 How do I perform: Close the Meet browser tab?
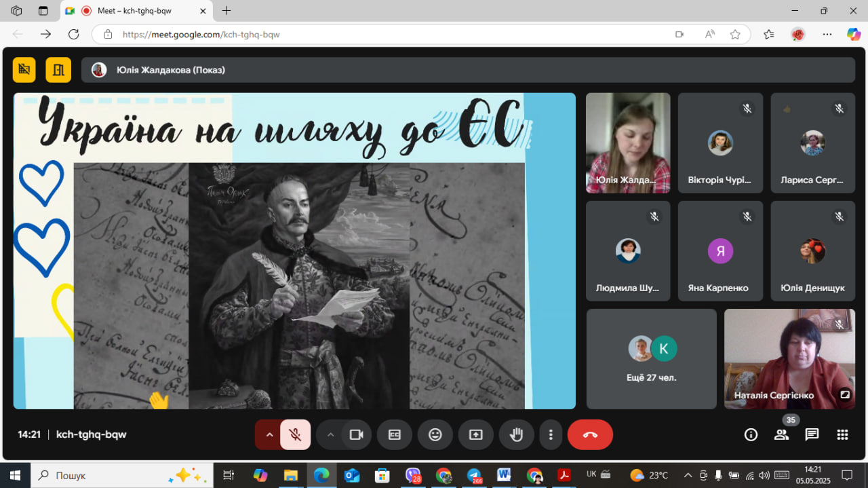201,11
